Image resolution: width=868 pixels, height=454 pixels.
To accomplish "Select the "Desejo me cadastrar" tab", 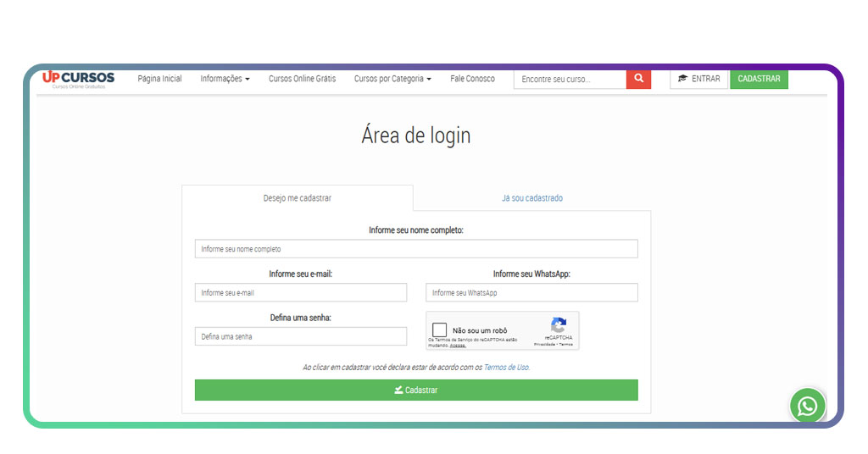I will pos(297,198).
